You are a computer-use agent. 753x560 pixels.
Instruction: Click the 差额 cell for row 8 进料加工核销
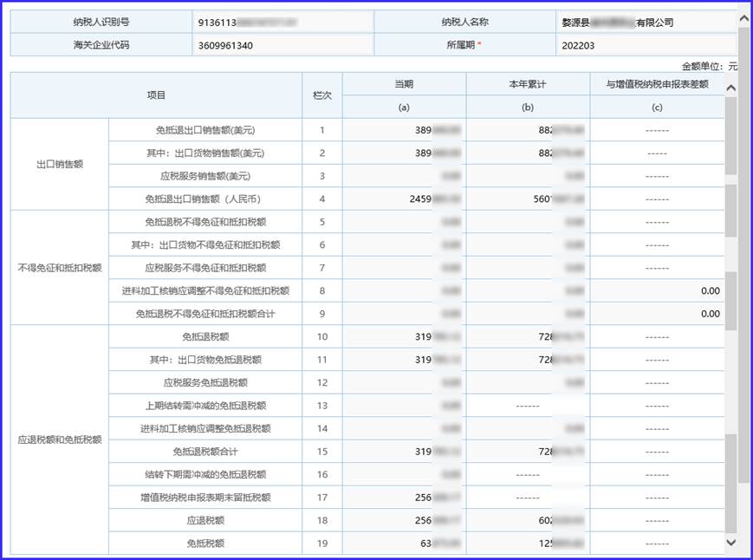[x=657, y=291]
